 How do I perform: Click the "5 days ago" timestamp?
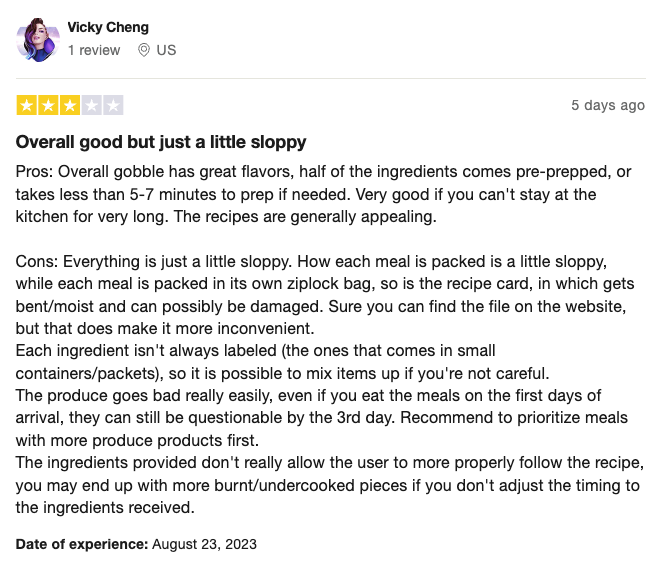click(608, 105)
